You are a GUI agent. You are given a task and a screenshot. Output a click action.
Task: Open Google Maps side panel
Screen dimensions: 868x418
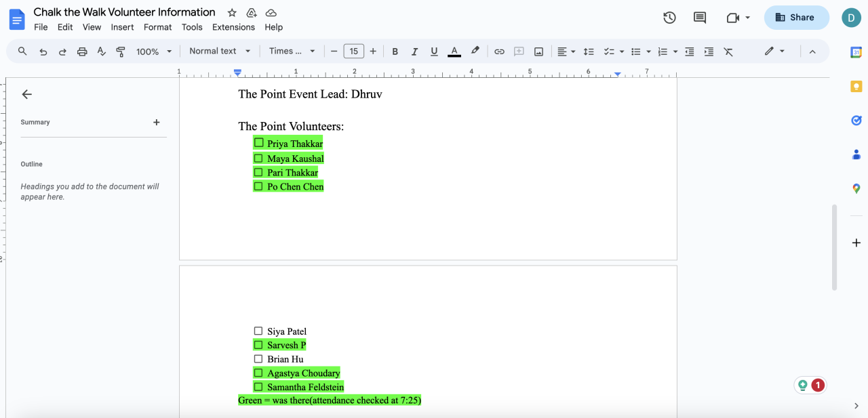[856, 188]
